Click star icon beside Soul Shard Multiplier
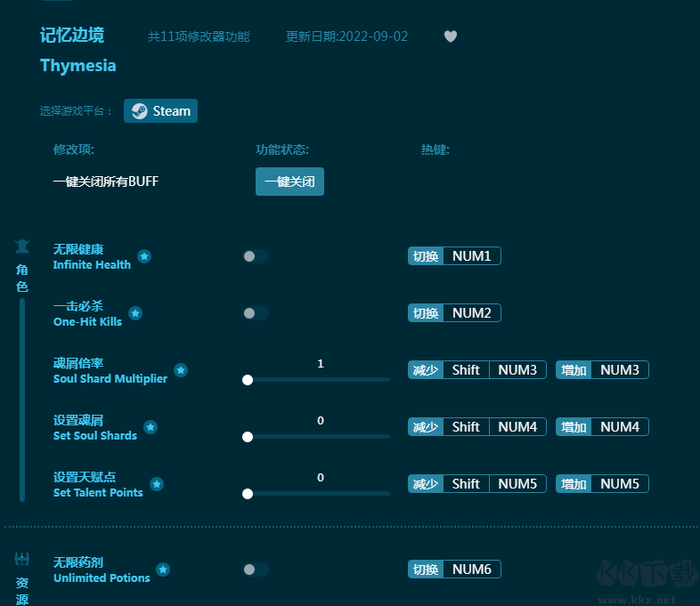Viewport: 700px width, 606px height. [x=181, y=370]
